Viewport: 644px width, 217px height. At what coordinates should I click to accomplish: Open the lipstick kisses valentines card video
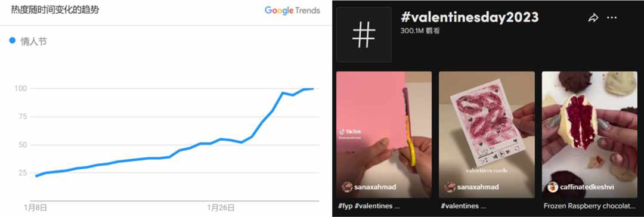pos(487,135)
